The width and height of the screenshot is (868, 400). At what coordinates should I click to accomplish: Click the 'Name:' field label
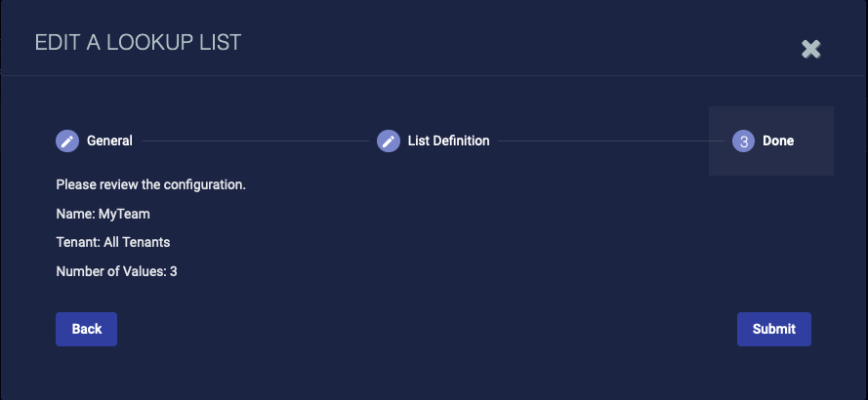(x=75, y=214)
